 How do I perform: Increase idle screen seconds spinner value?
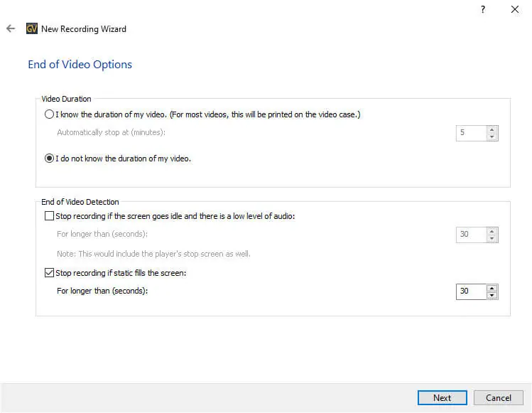(x=492, y=231)
